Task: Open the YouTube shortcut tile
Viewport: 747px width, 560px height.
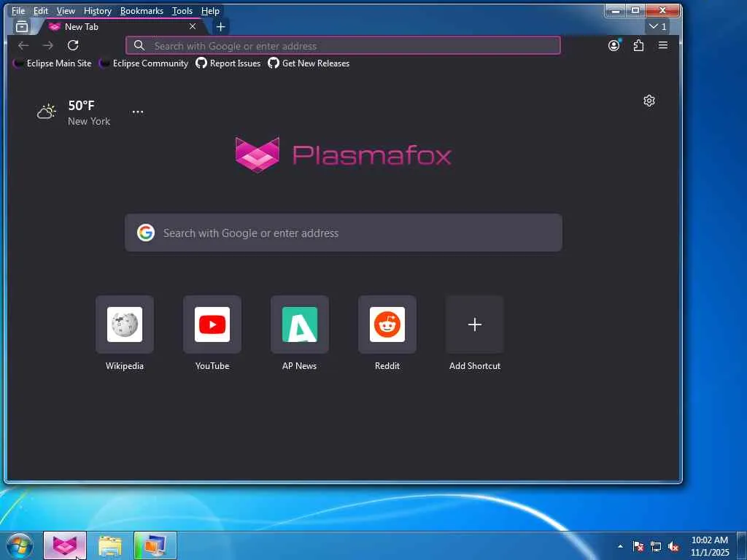Action: [212, 324]
